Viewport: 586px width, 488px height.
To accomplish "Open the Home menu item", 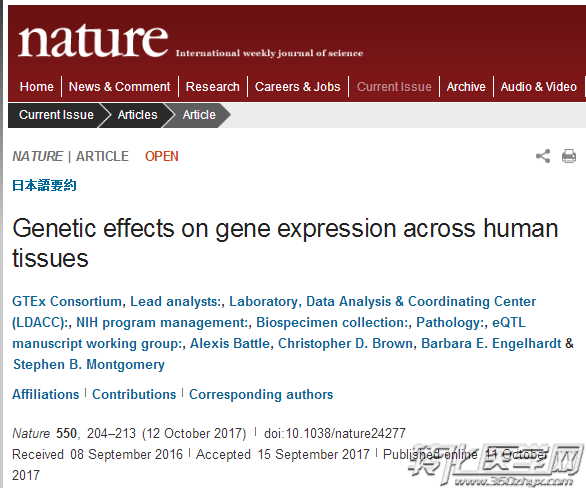I will coord(37,87).
